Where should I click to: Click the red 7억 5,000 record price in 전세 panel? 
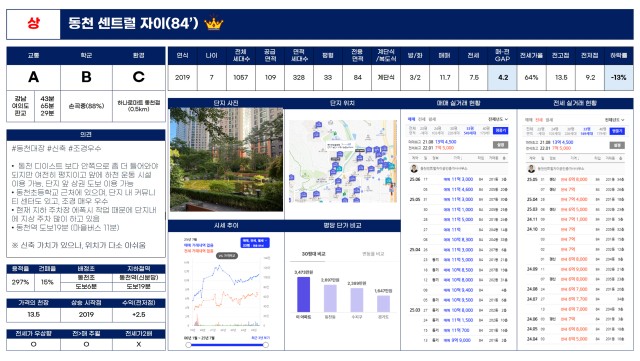[562, 148]
